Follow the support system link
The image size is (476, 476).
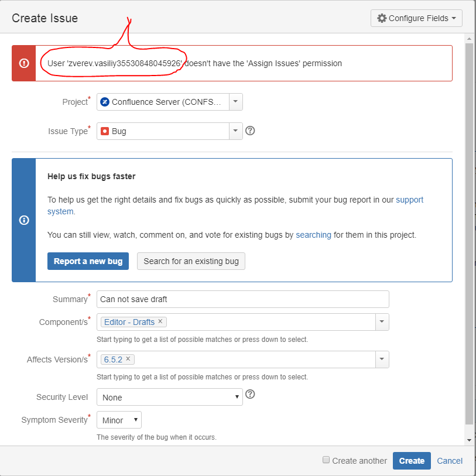409,200
